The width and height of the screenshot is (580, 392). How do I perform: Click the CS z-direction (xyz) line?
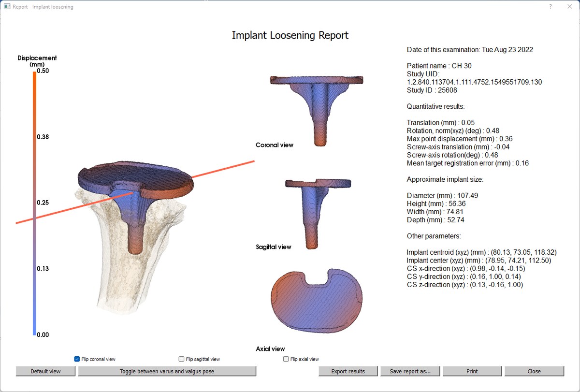[465, 285]
